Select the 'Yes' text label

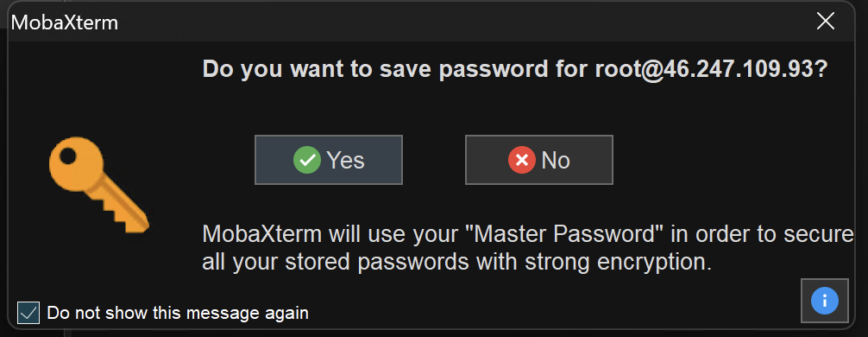tap(345, 160)
